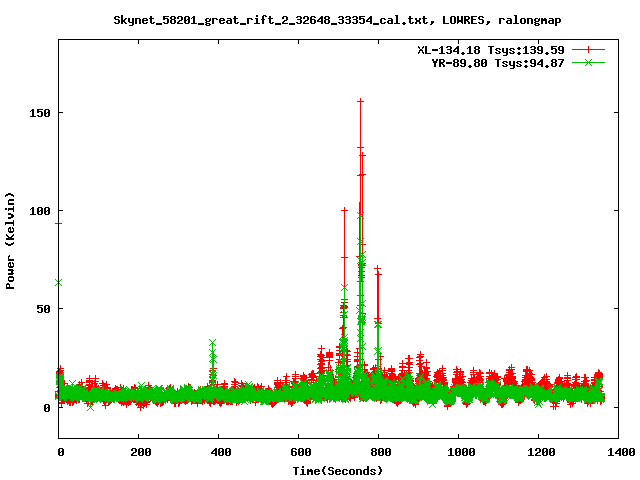Click x-axis tick label 800
640x480 pixels.
coord(380,452)
